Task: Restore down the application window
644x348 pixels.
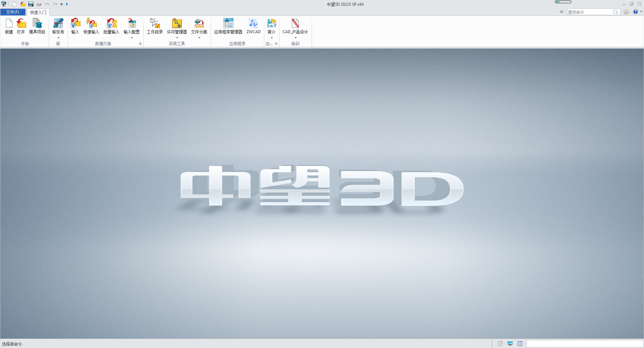Action: [x=631, y=4]
